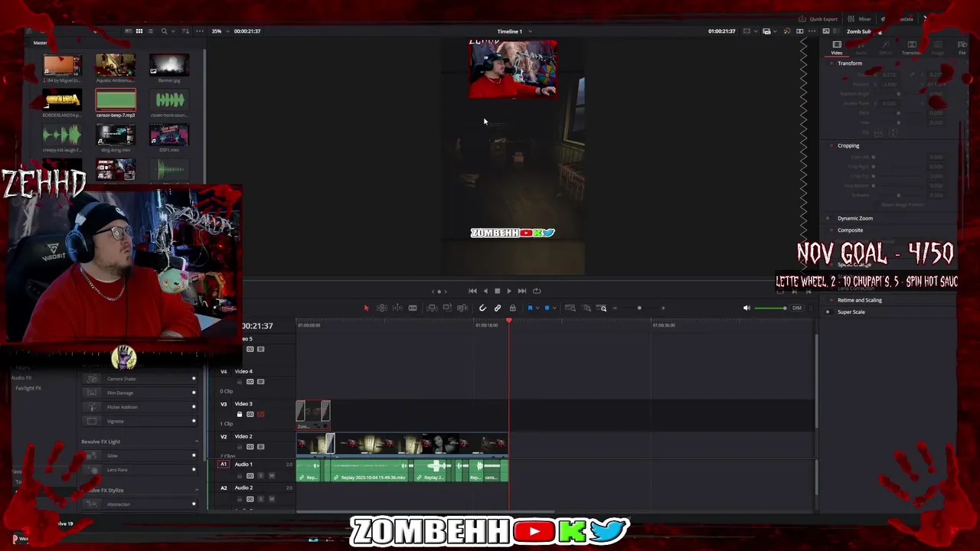Click the Replace Clip icon
This screenshot has height=551, width=980.
pos(462,308)
